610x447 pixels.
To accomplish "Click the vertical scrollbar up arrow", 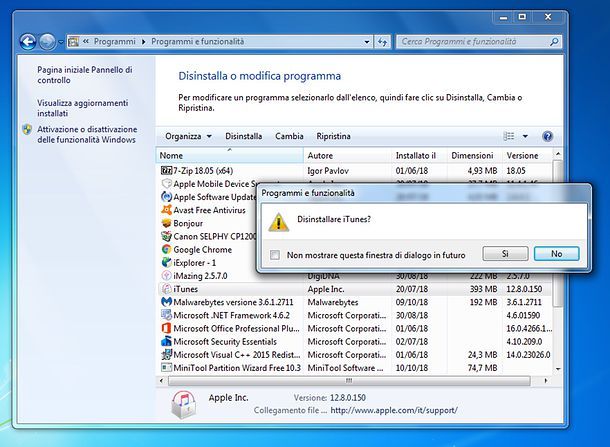I will coord(558,154).
